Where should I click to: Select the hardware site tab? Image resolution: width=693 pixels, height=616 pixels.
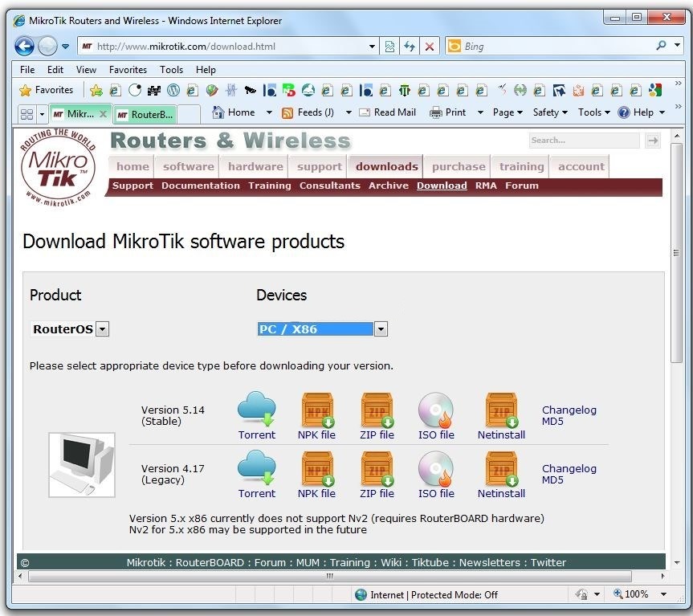[x=255, y=166]
